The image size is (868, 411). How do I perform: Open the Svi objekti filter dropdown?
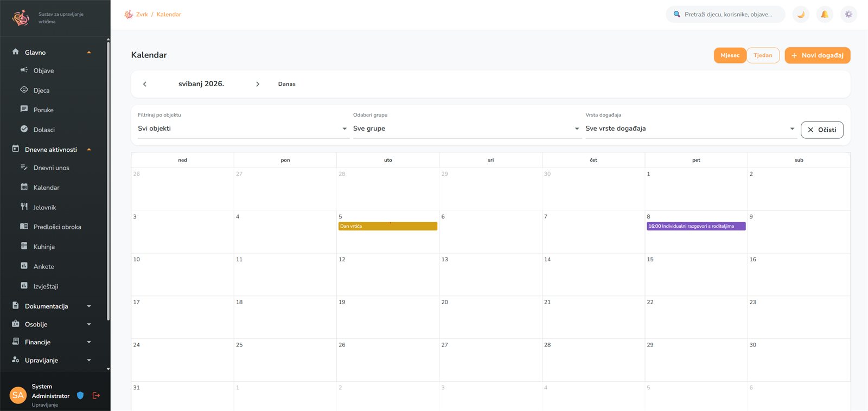[x=242, y=129]
